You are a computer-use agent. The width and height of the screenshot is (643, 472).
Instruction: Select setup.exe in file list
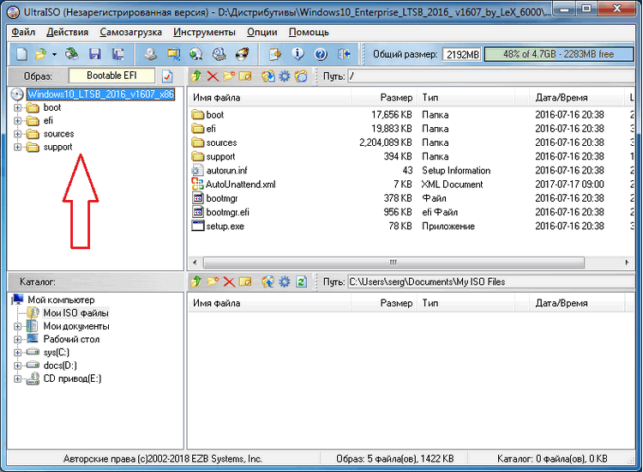[x=225, y=226]
